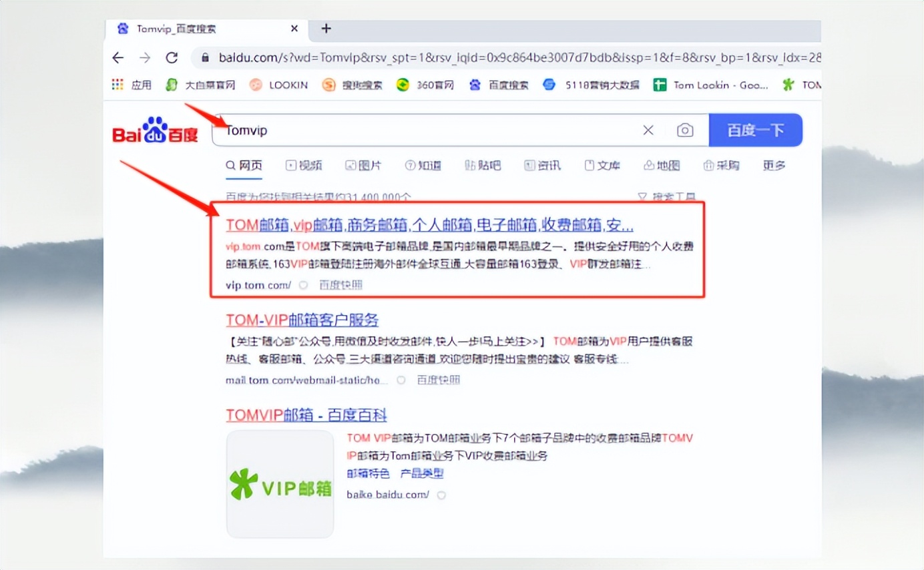This screenshot has width=924, height=570.
Task: Click the mail.tom.com/webmail-static result URL
Action: point(306,380)
